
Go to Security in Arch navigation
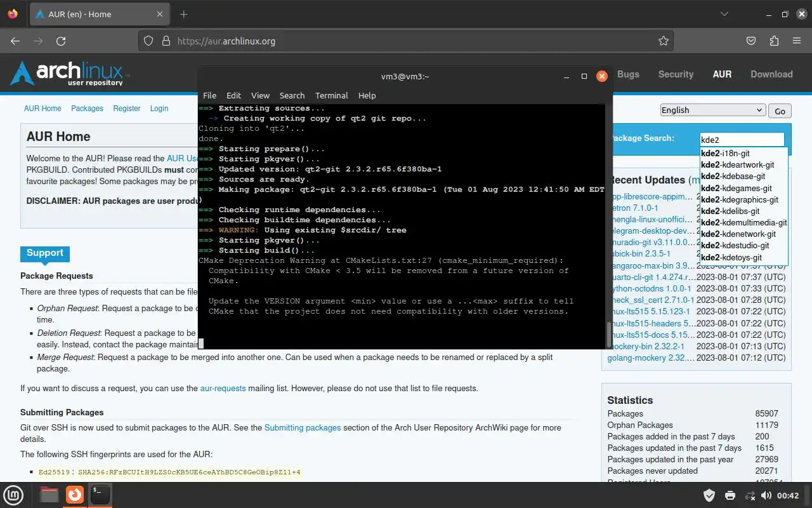coord(676,74)
